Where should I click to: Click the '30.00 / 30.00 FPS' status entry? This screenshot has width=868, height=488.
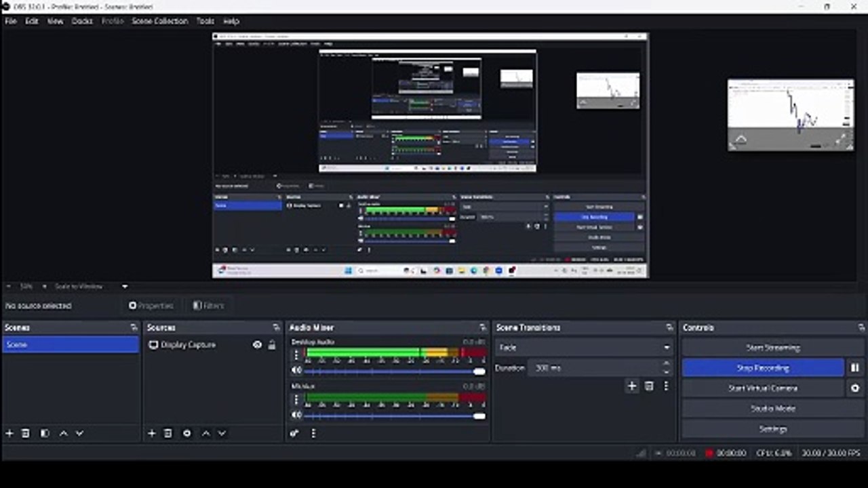pos(831,453)
